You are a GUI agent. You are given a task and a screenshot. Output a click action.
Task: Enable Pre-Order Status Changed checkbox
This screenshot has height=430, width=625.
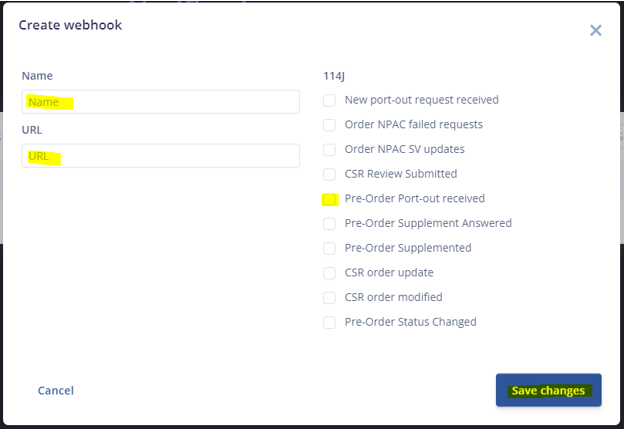click(329, 322)
